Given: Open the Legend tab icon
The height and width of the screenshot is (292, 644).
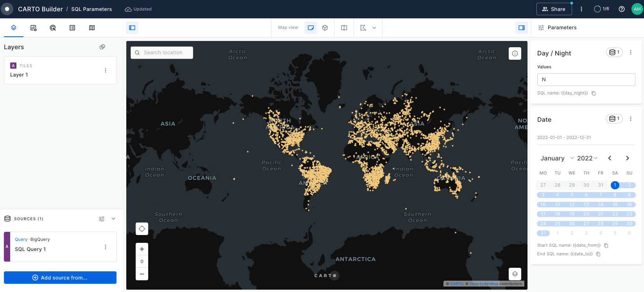Looking at the screenshot, I should pos(72,28).
